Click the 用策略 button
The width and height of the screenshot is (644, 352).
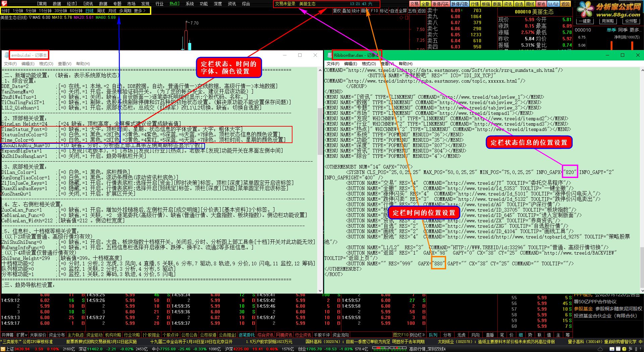[608, 21]
